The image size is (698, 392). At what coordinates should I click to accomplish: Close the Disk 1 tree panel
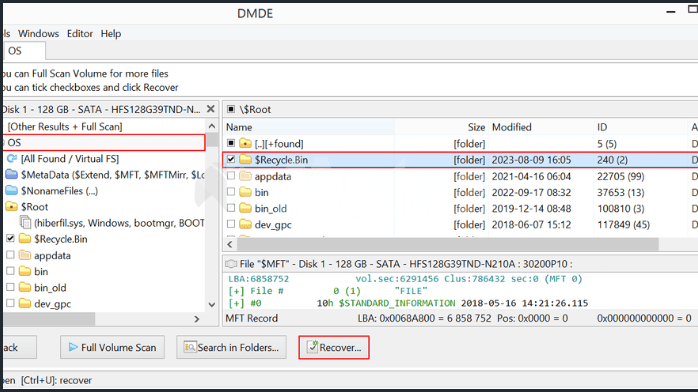point(211,109)
